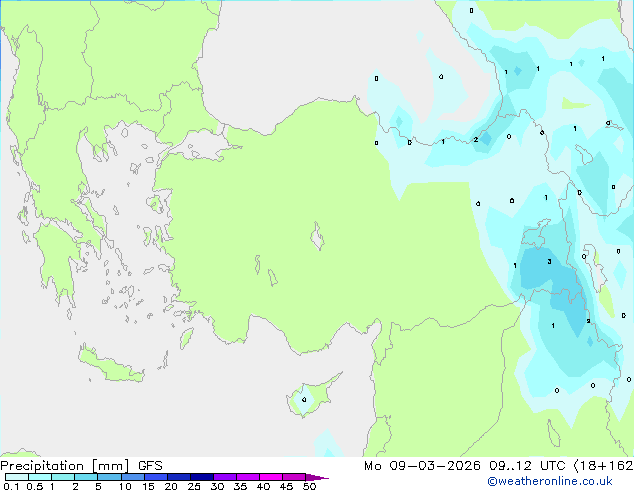
Task: Click the '3' precipitation value on the map
Action: click(x=549, y=262)
